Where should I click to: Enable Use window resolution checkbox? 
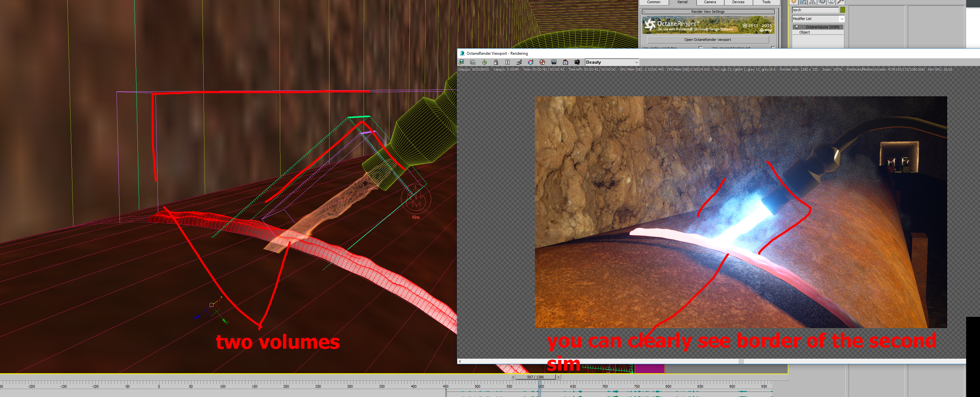(x=700, y=47)
